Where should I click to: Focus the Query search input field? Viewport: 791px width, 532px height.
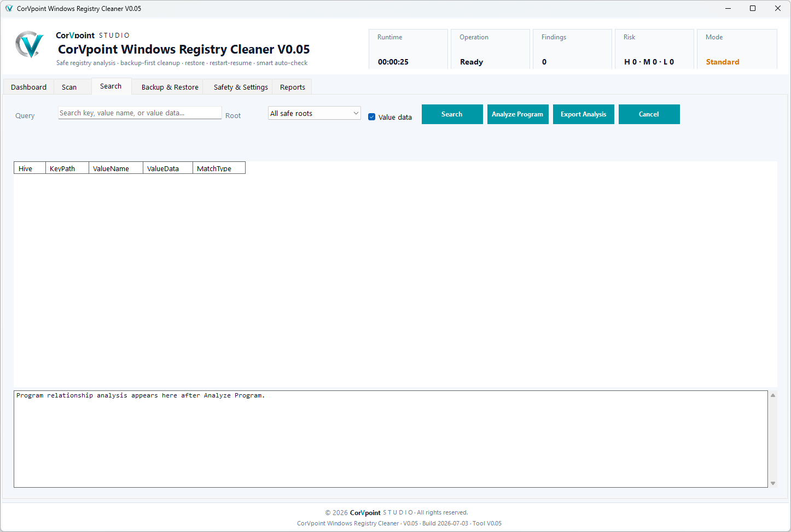pyautogui.click(x=140, y=113)
